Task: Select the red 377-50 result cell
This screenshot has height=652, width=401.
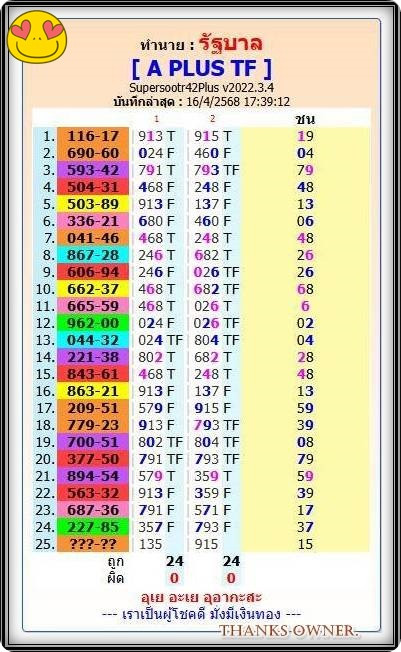Action: [93, 459]
